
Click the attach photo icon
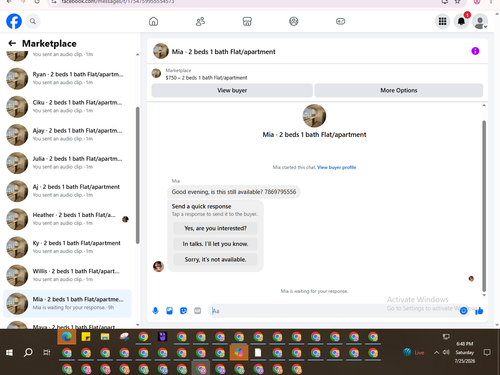click(169, 311)
